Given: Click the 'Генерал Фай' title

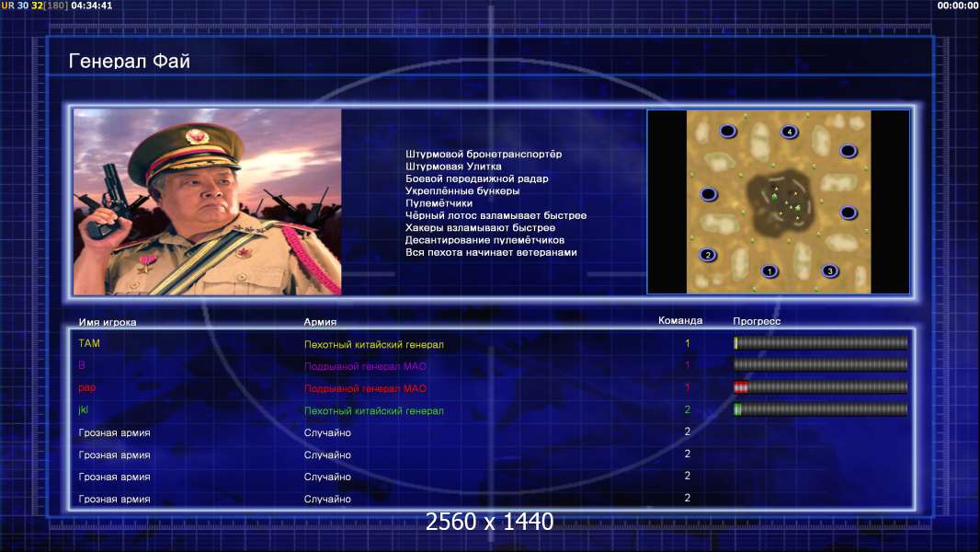Looking at the screenshot, I should pos(130,62).
